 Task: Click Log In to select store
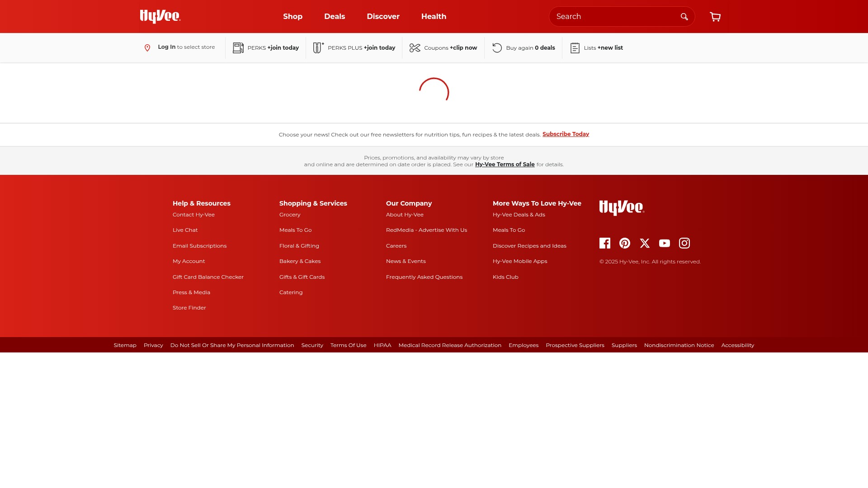point(186,47)
